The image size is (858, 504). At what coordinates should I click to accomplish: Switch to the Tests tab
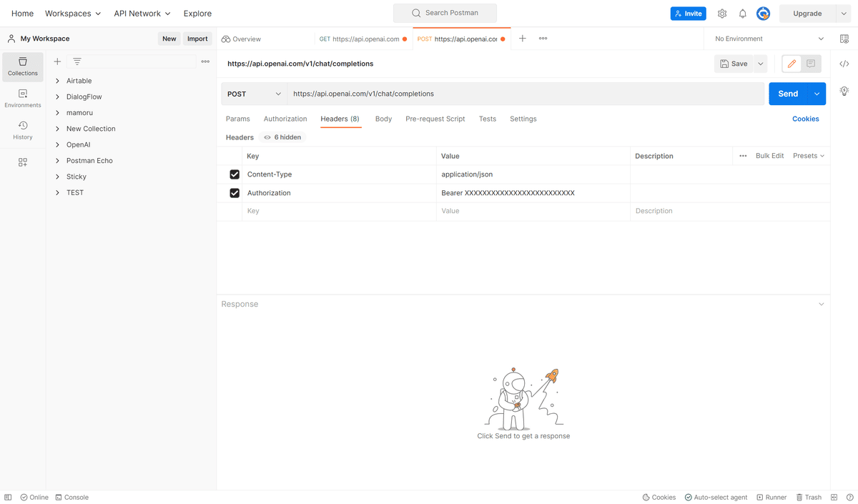(488, 119)
